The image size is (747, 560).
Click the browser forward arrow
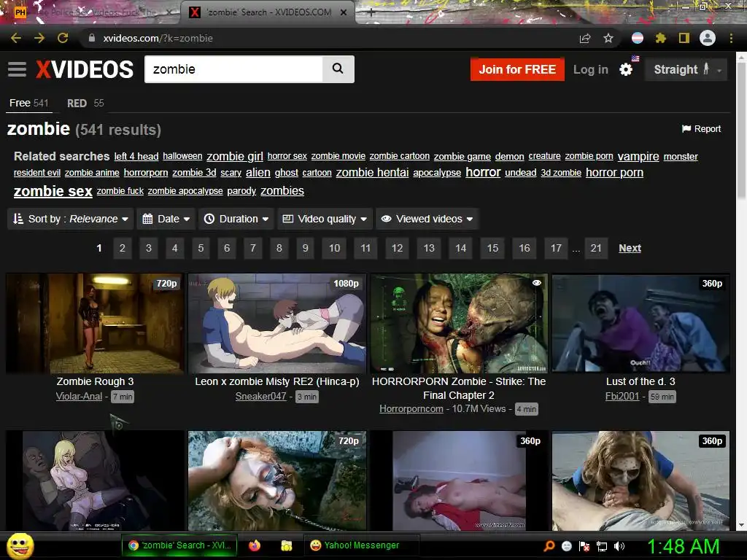(39, 38)
